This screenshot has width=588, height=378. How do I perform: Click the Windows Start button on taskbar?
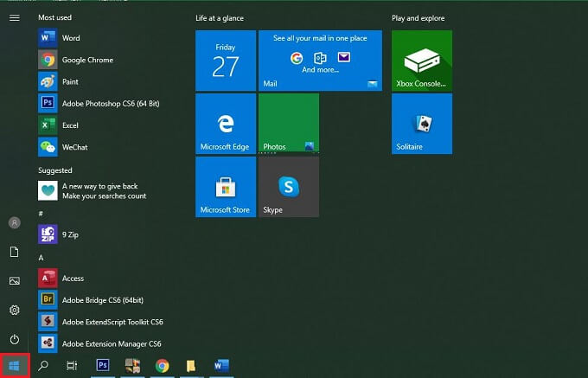[14, 366]
